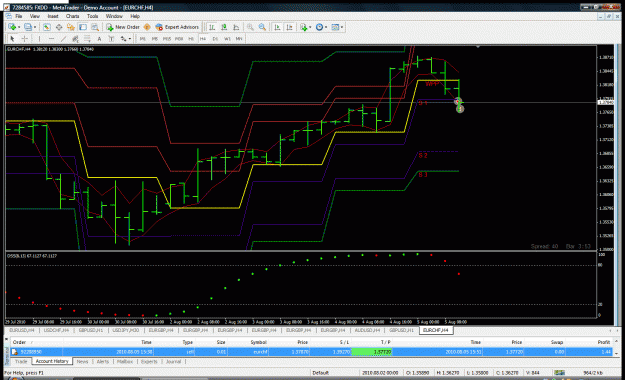Switch to USDJPY,M30 chart tab
Screen dimensions: 625x380
(x=126, y=331)
